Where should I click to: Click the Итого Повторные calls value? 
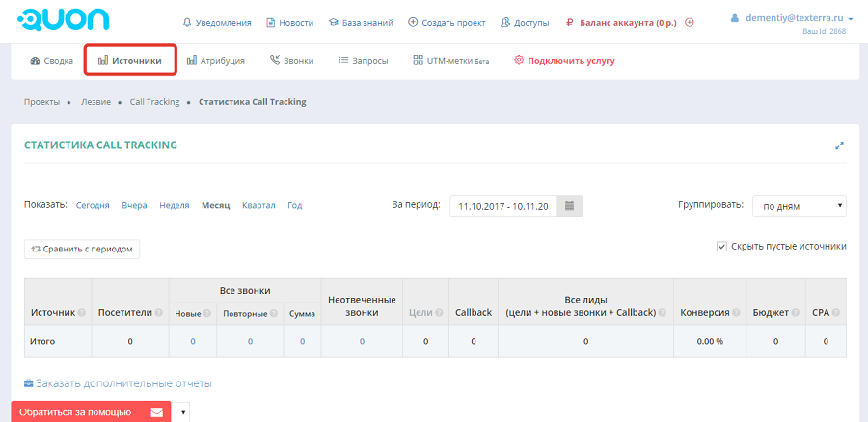coord(250,341)
